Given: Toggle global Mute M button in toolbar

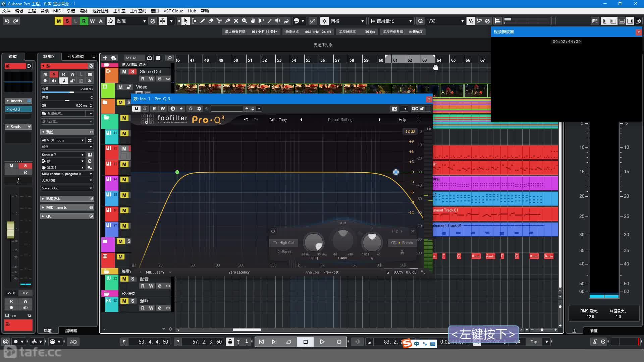Looking at the screenshot, I should tap(59, 21).
